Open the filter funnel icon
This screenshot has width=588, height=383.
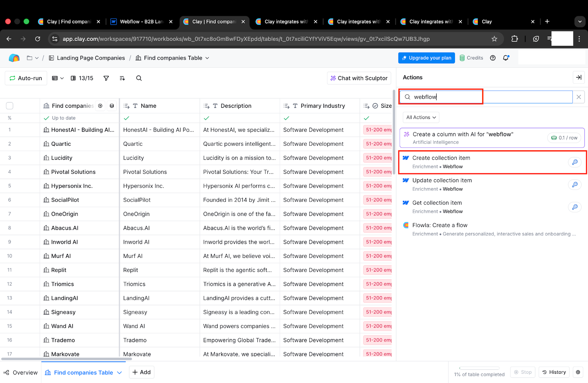pos(106,78)
